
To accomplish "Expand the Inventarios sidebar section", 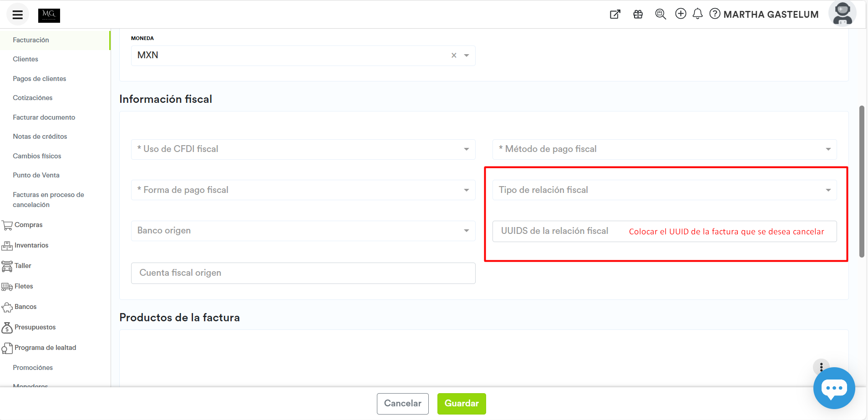I will (31, 245).
